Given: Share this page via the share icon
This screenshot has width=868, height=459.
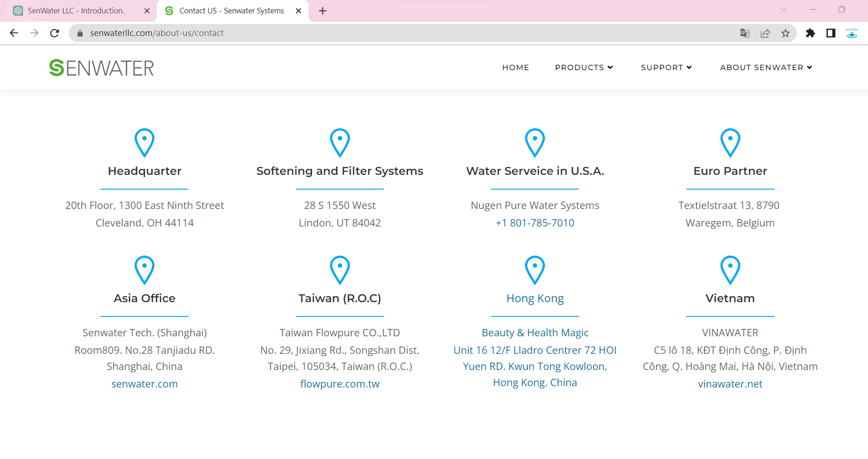Looking at the screenshot, I should 765,33.
